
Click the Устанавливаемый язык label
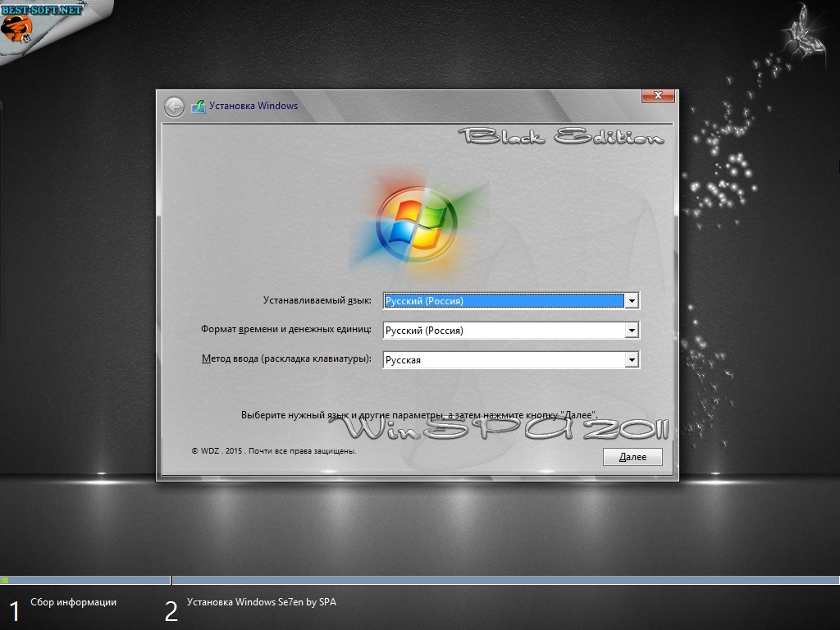click(317, 300)
